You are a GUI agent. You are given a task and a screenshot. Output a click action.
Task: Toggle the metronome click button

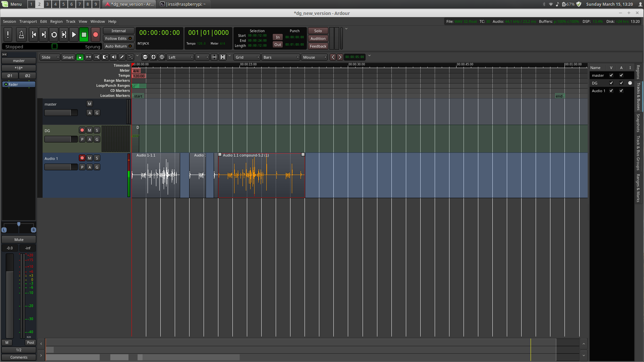pyautogui.click(x=21, y=35)
